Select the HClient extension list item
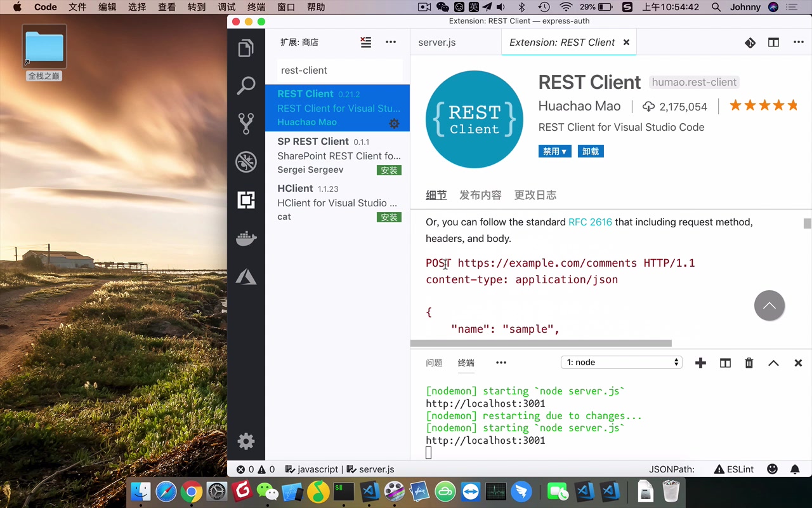812x508 pixels. click(x=337, y=203)
